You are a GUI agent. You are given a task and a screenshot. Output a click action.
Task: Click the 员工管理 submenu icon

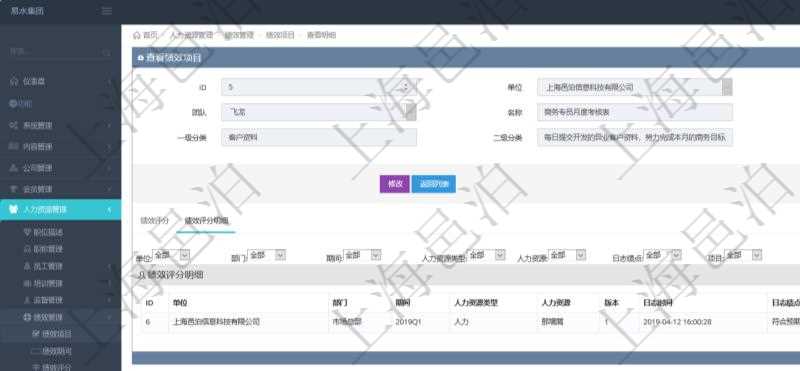tap(28, 266)
